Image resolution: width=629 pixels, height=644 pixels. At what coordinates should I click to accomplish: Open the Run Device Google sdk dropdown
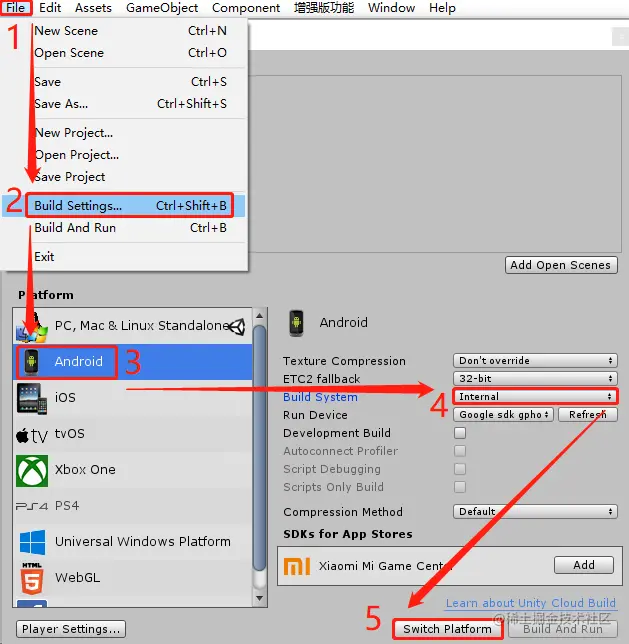[503, 415]
